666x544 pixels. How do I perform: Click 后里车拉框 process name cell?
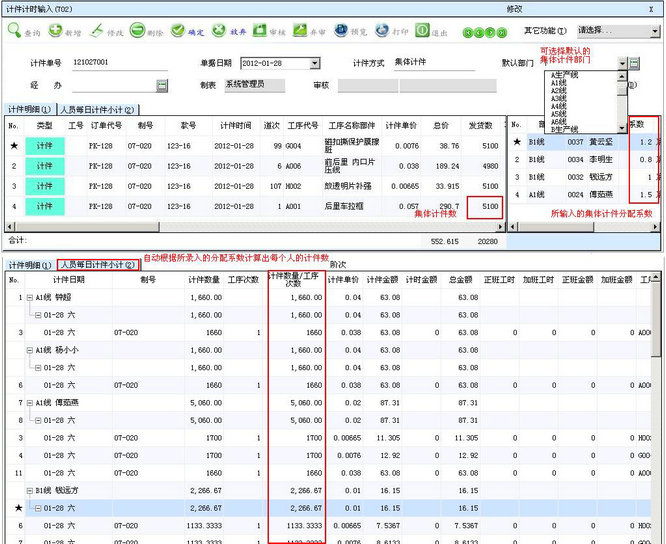tap(352, 206)
